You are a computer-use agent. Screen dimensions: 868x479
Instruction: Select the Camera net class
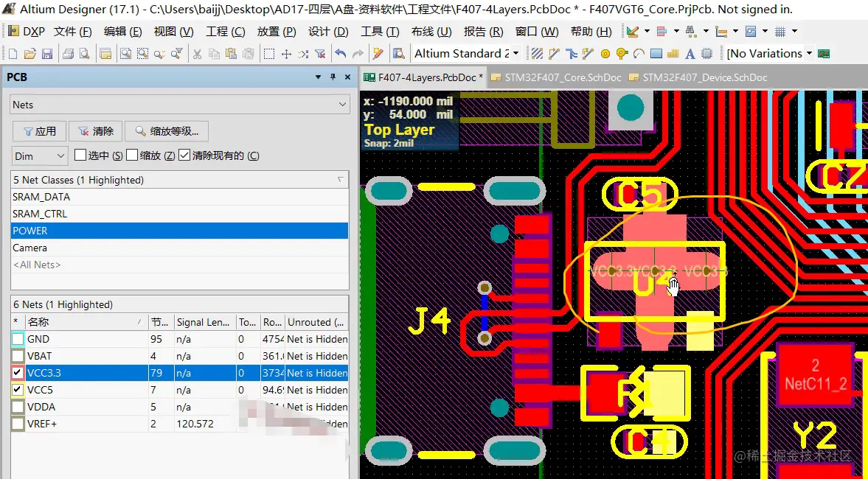(180, 248)
